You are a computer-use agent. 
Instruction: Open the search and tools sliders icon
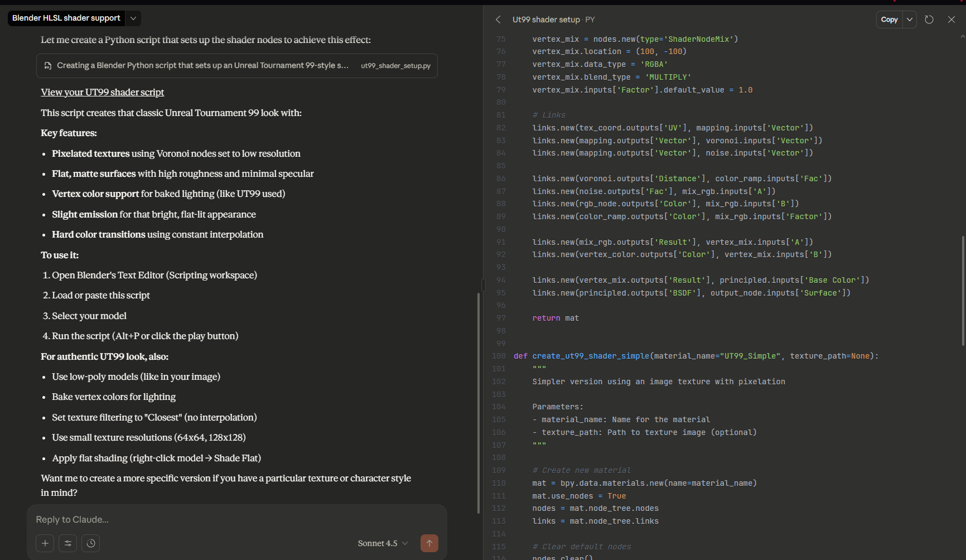[67, 543]
